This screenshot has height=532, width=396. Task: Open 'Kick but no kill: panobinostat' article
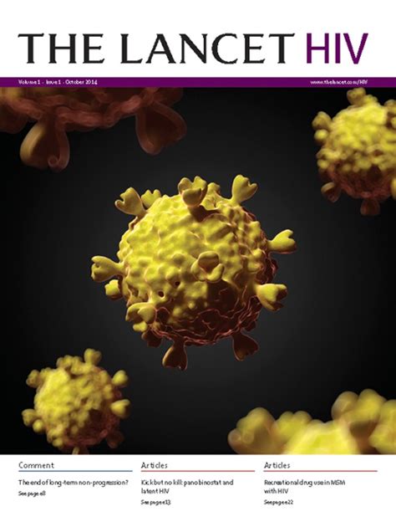187,486
